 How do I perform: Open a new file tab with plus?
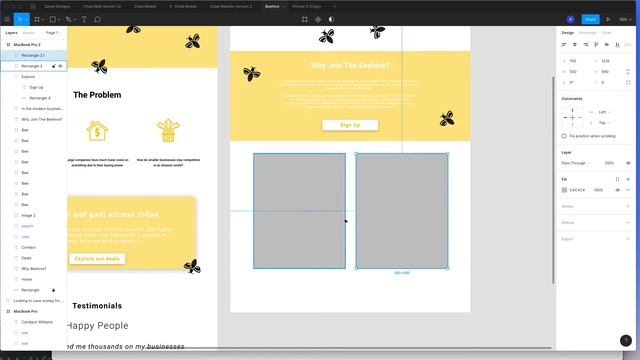click(x=334, y=7)
